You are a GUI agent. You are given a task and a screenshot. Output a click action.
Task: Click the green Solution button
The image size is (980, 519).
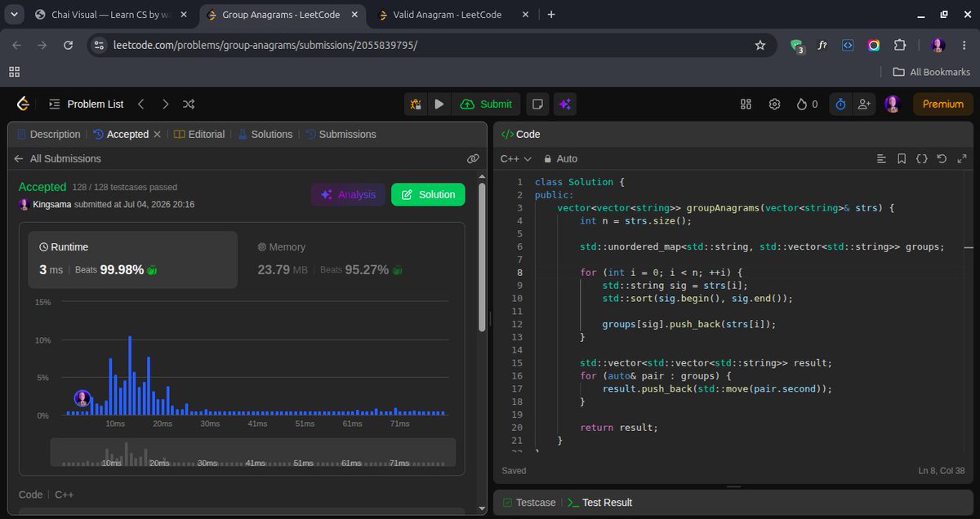coord(428,194)
